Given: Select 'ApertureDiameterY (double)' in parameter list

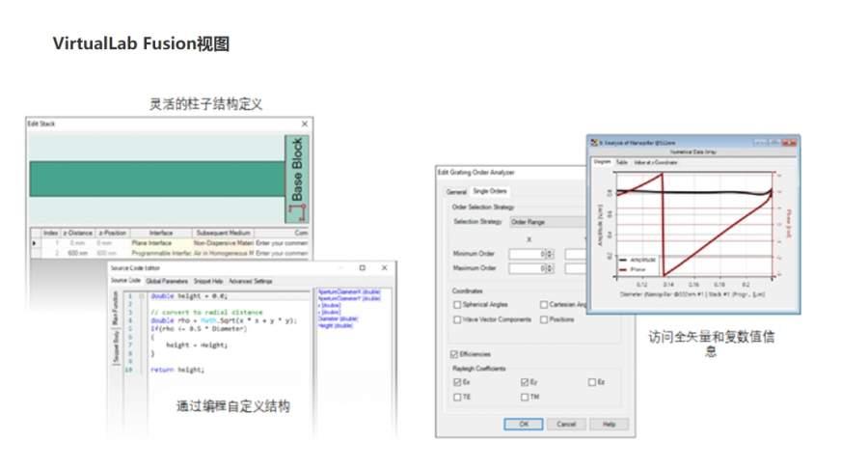Looking at the screenshot, I should 349,298.
